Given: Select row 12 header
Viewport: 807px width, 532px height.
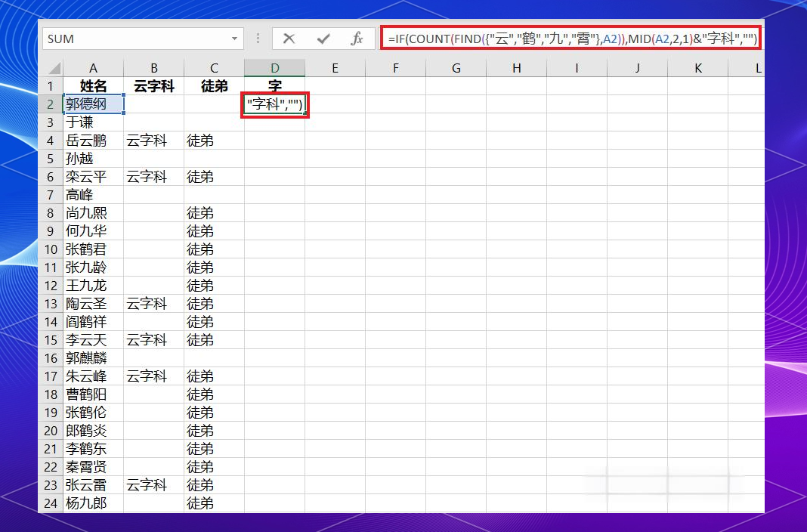Looking at the screenshot, I should (51, 286).
